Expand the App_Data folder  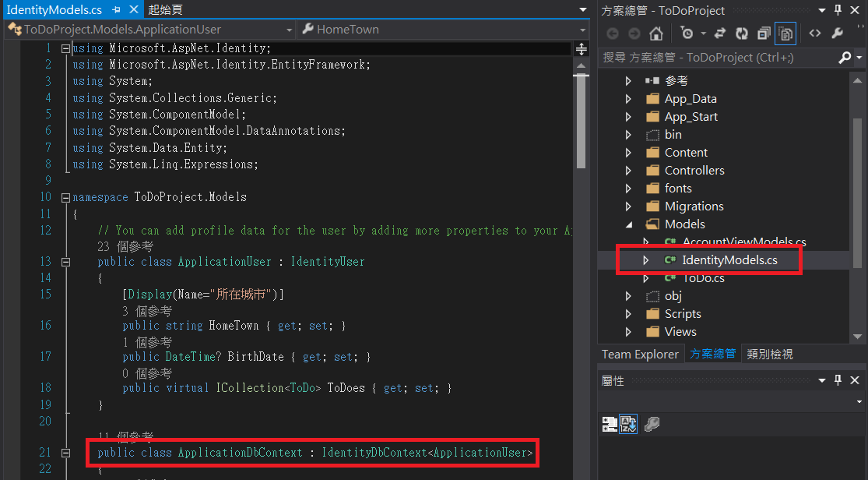(x=628, y=99)
